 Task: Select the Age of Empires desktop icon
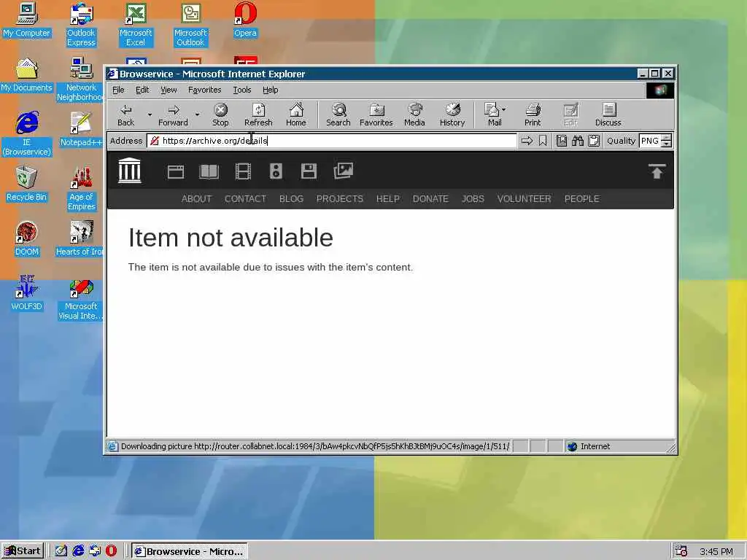(x=81, y=189)
